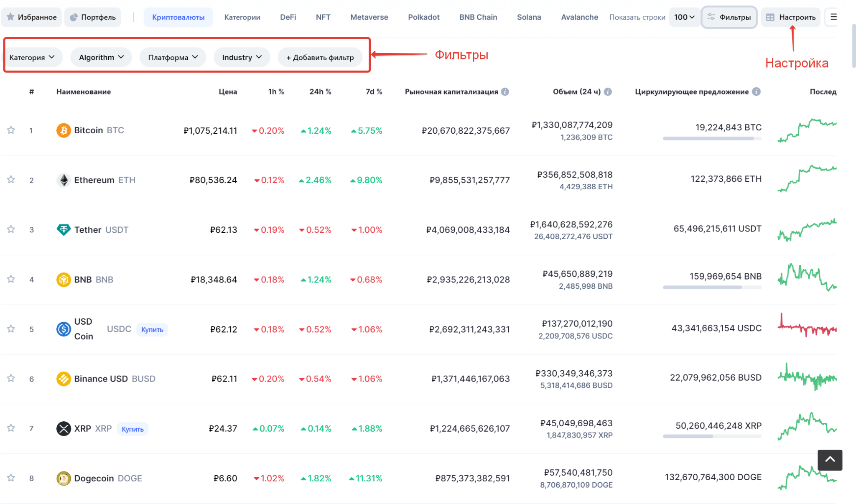Switch to the NFT tab
The height and width of the screenshot is (504, 856).
(x=323, y=17)
